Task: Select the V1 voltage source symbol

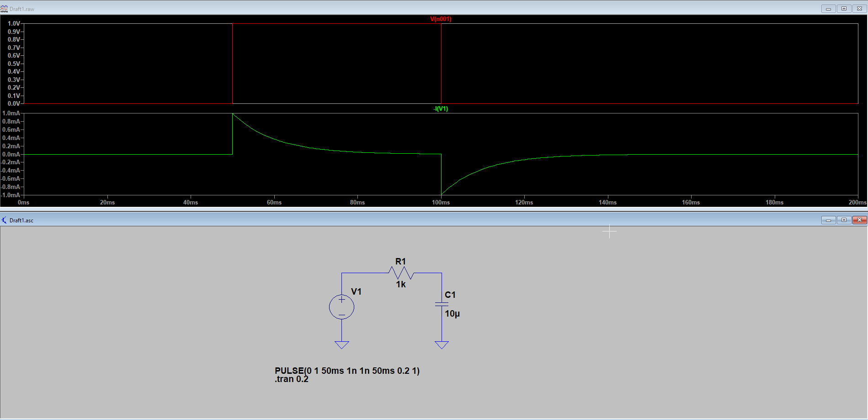Action: (341, 307)
